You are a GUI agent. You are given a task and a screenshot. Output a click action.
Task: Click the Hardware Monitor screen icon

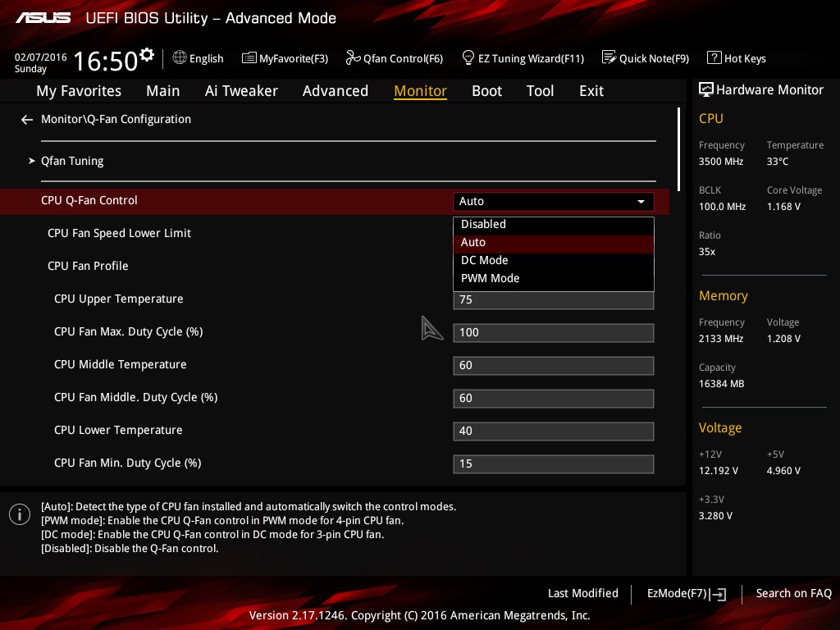(x=706, y=89)
